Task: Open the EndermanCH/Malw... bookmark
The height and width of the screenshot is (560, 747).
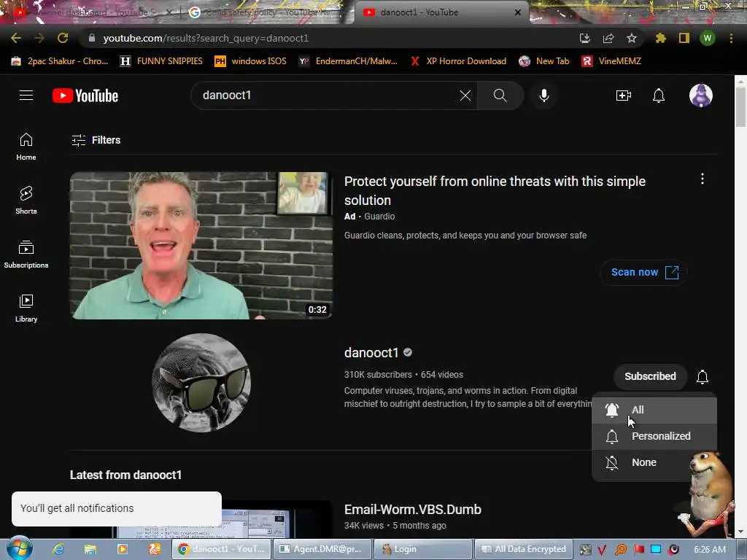Action: (348, 61)
